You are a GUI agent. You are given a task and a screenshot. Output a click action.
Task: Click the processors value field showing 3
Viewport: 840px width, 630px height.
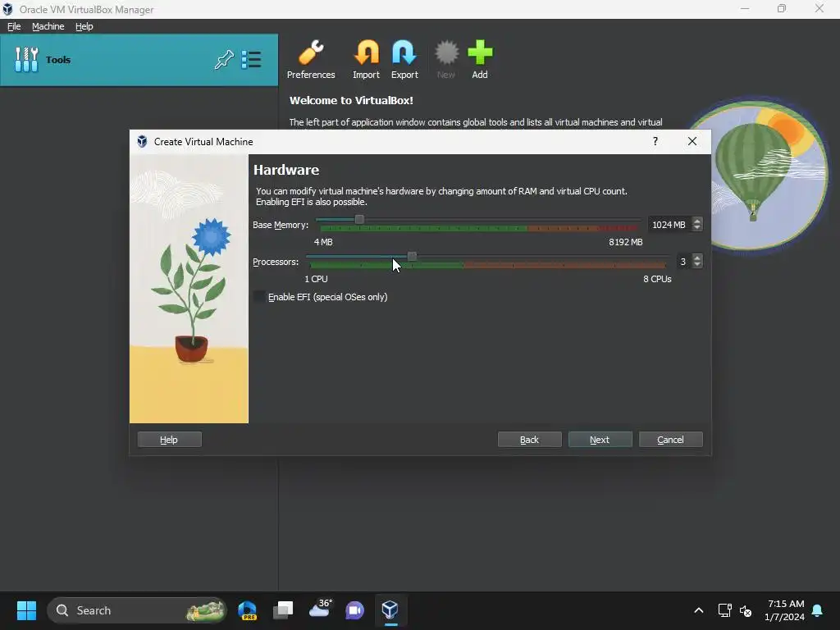pyautogui.click(x=683, y=262)
